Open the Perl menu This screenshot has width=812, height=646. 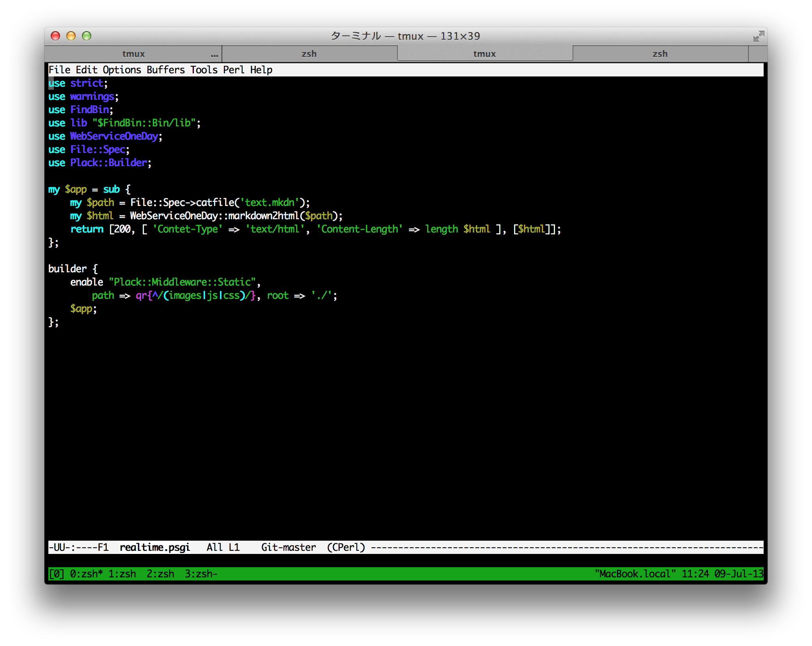coord(234,70)
